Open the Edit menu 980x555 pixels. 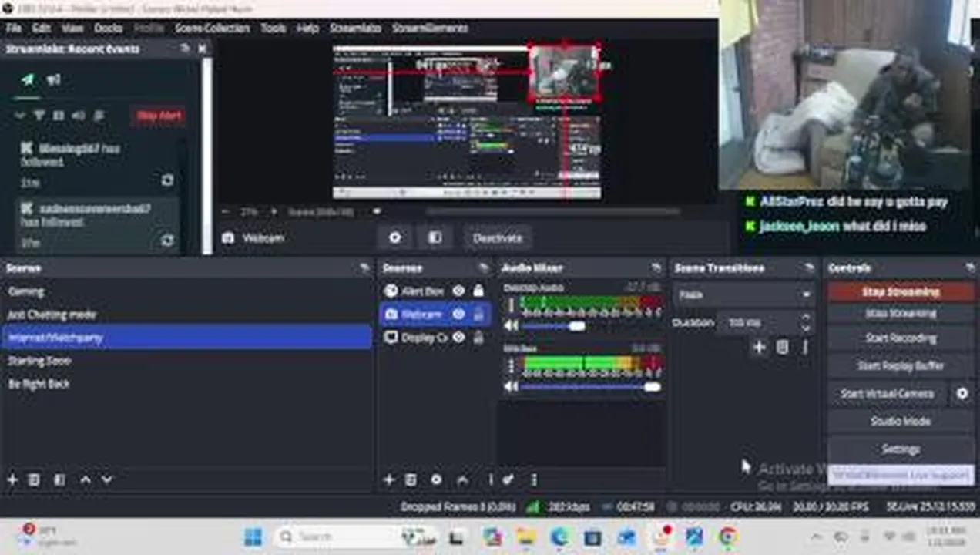point(41,28)
